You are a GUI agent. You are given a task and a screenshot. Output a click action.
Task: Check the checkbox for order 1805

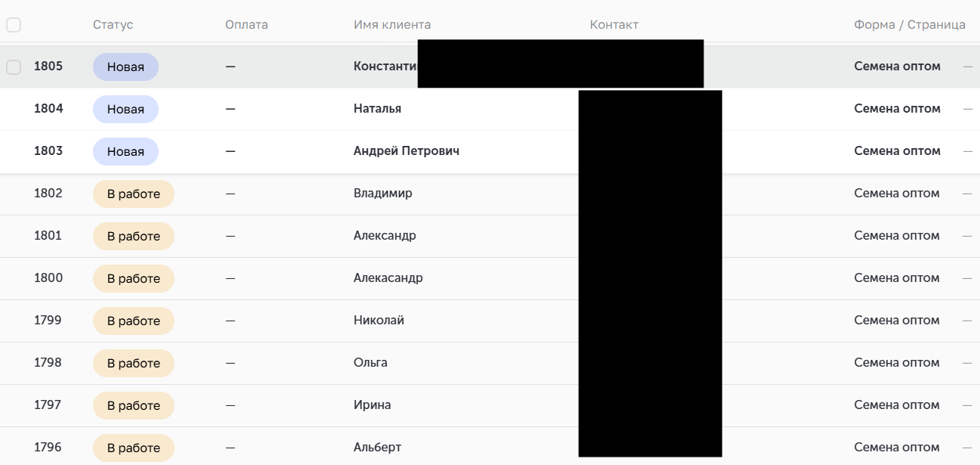(14, 67)
